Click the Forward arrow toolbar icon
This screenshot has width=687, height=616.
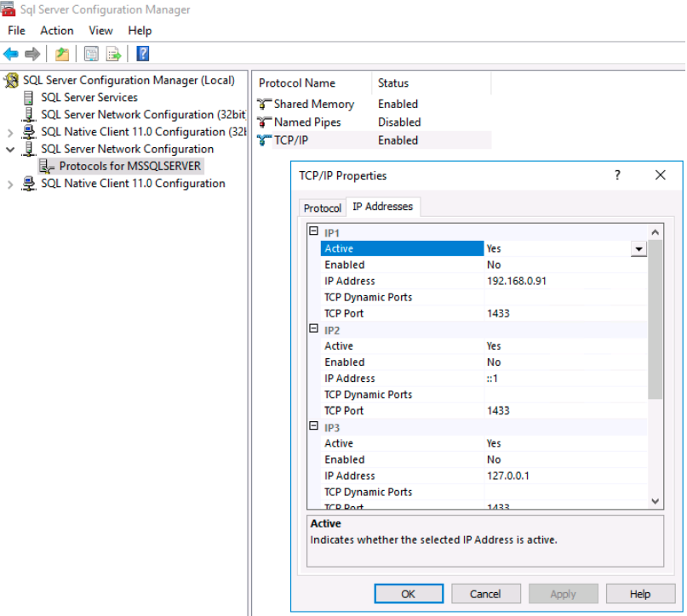[32, 54]
